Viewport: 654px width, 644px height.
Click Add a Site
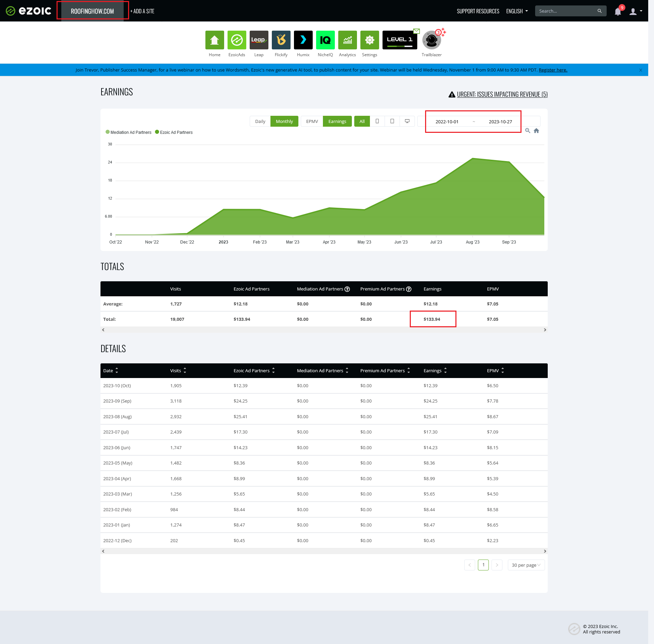[142, 11]
